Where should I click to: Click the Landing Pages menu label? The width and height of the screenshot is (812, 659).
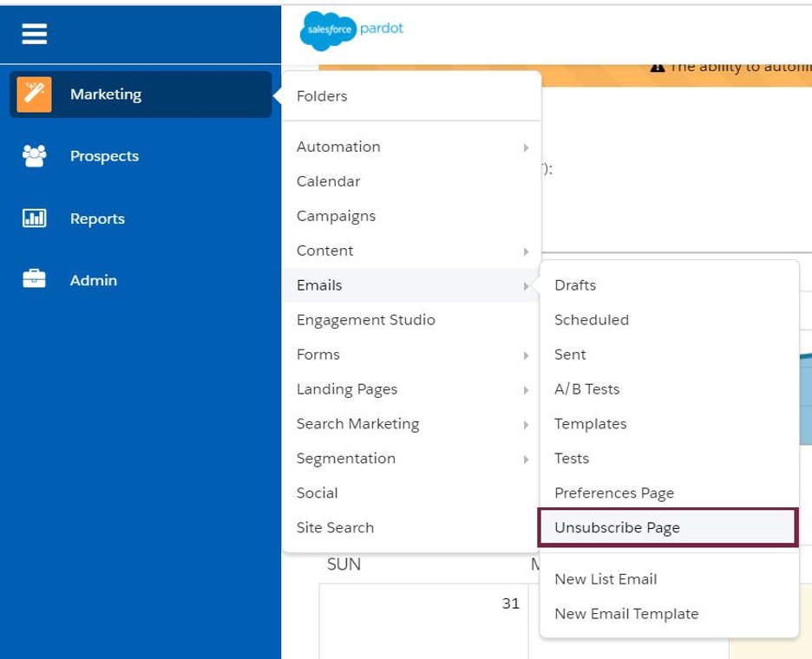coord(347,389)
